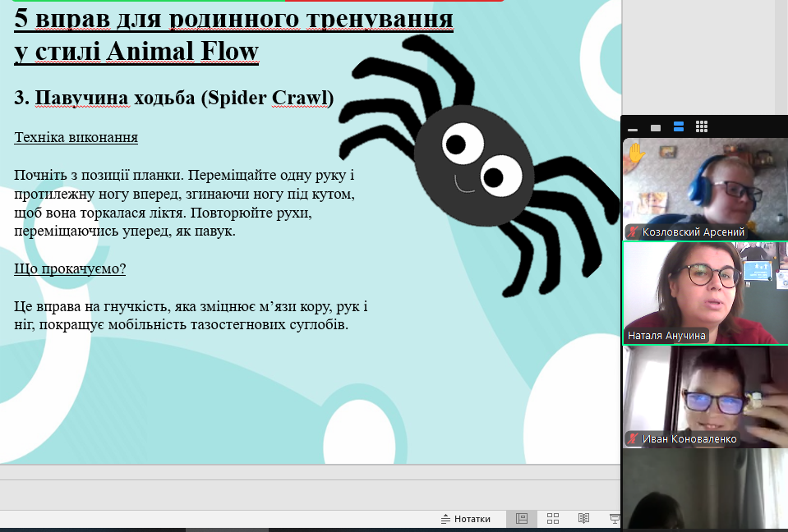Click the paragraph starting 'Почніть з позиції планки'
This screenshot has width=788, height=532.
(184, 203)
